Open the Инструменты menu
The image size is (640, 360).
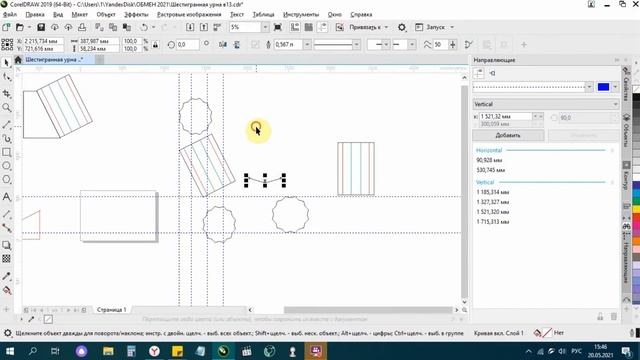[x=301, y=14]
